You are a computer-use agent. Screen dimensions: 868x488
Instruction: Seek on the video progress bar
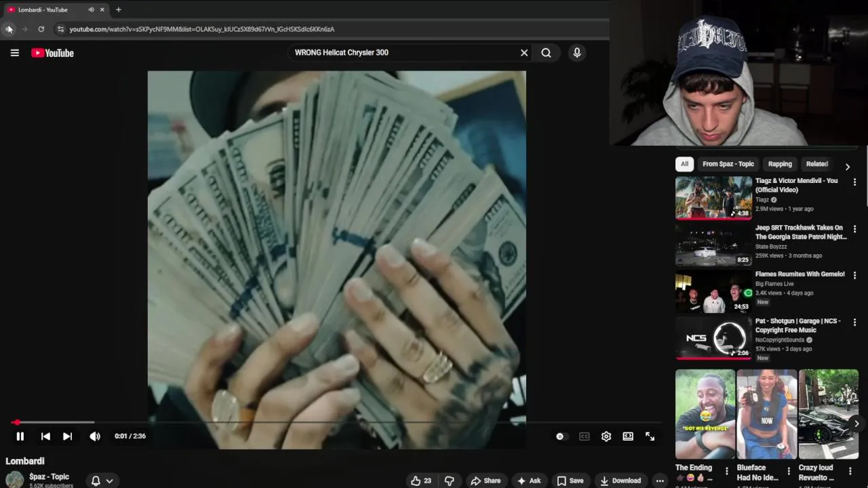pos(336,422)
